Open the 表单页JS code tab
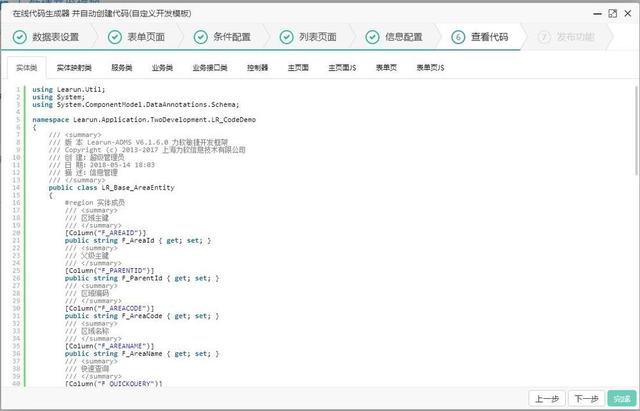The width and height of the screenshot is (640, 411). (x=430, y=68)
